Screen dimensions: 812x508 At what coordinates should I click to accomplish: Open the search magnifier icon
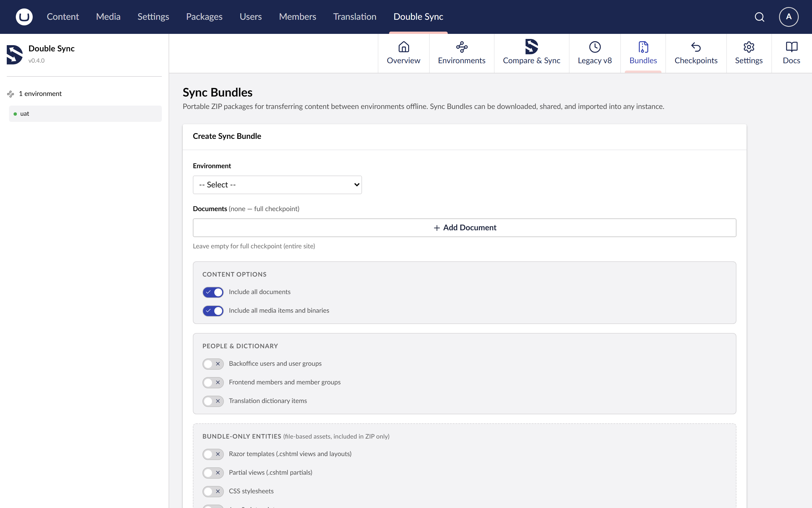(x=759, y=17)
